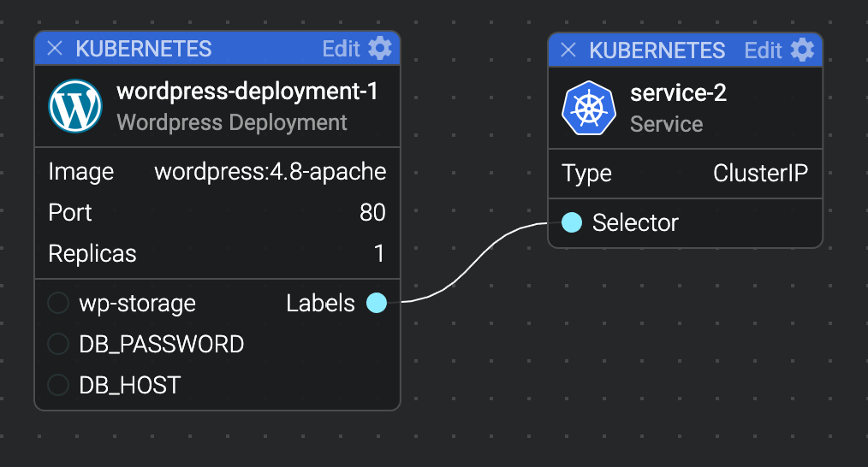Image resolution: width=868 pixels, height=467 pixels.
Task: Click the Selector label text
Action: [635, 223]
